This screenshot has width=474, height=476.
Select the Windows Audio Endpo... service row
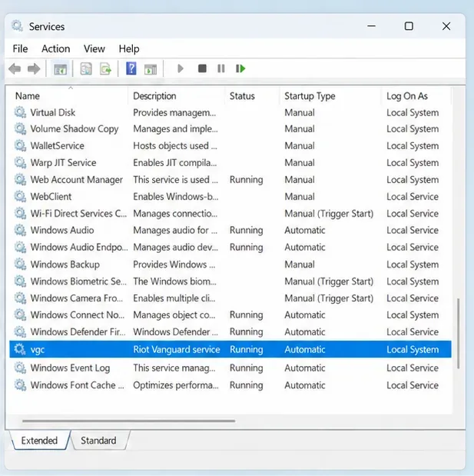point(230,247)
